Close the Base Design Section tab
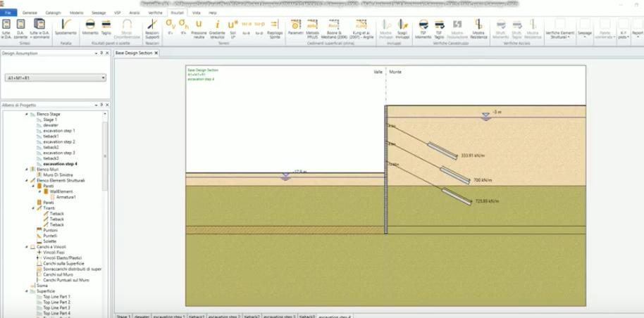 click(x=156, y=53)
